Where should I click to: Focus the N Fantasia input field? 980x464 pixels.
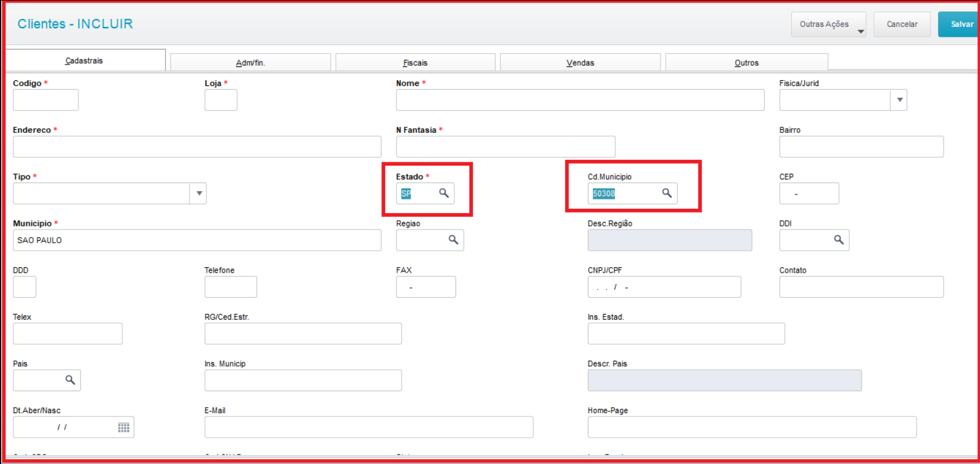[506, 146]
